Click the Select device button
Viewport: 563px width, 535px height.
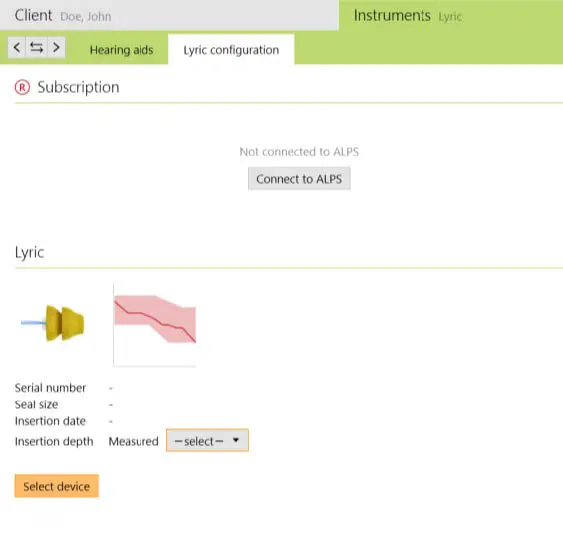point(57,486)
